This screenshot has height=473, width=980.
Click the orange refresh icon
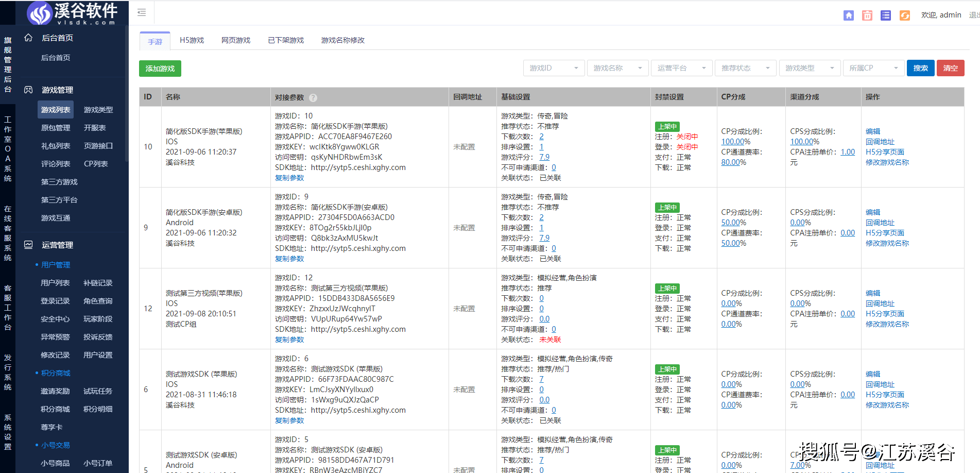[904, 15]
